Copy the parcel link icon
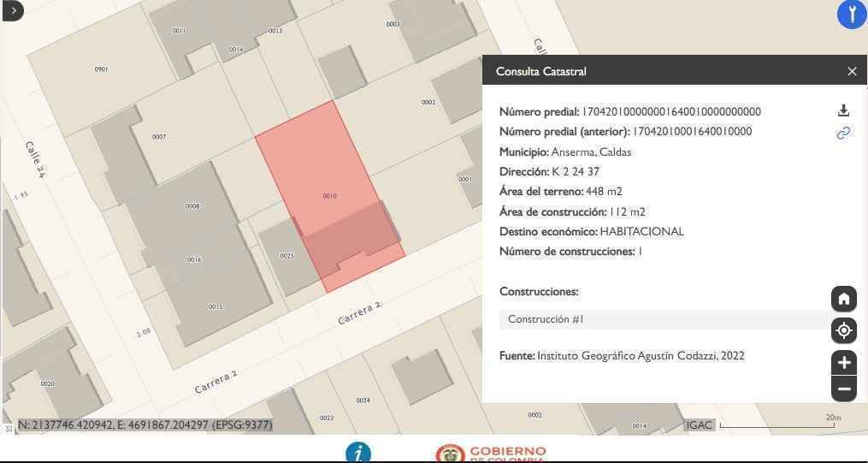The height and width of the screenshot is (463, 868). click(x=843, y=133)
